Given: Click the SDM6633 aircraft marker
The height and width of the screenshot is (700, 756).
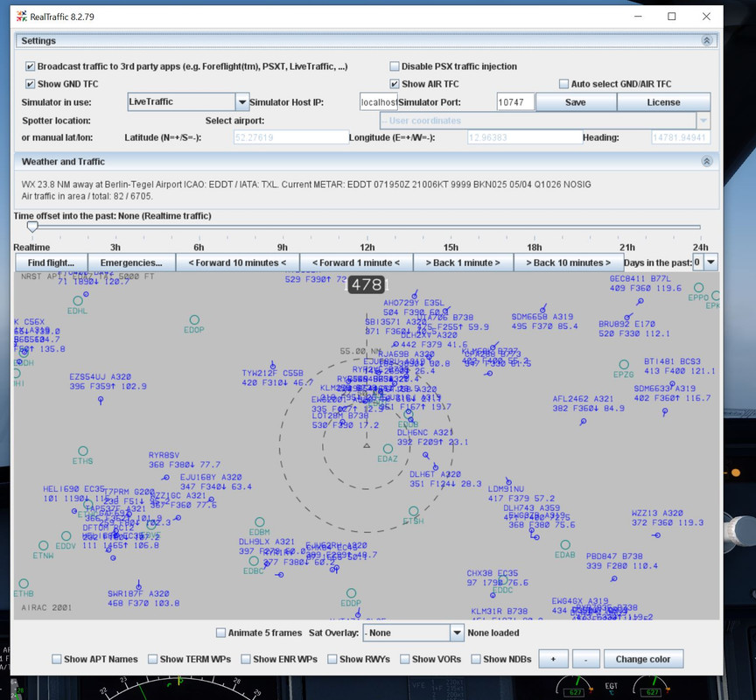Looking at the screenshot, I should pos(665,411).
